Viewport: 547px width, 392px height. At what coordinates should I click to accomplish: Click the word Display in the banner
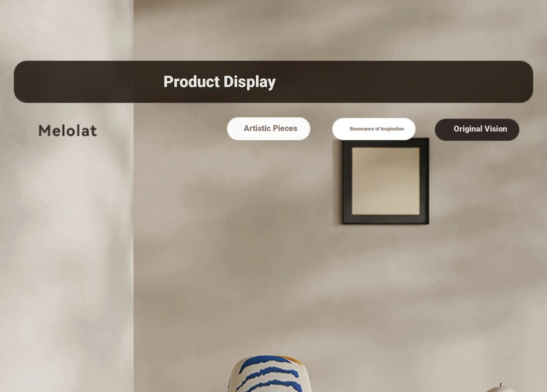click(x=249, y=82)
